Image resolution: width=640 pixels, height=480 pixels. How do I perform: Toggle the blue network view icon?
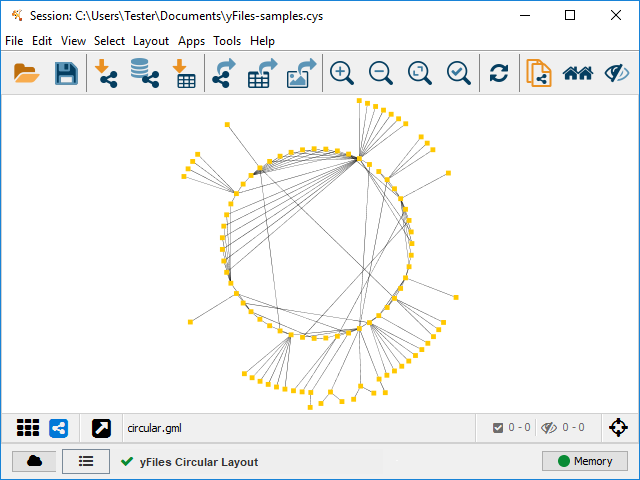tap(58, 428)
